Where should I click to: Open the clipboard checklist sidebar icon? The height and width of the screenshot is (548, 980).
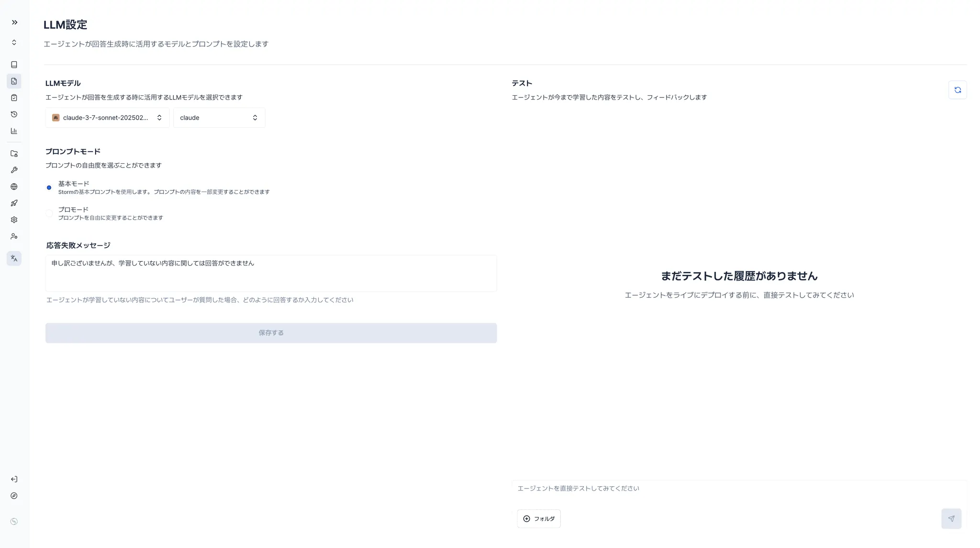[14, 98]
